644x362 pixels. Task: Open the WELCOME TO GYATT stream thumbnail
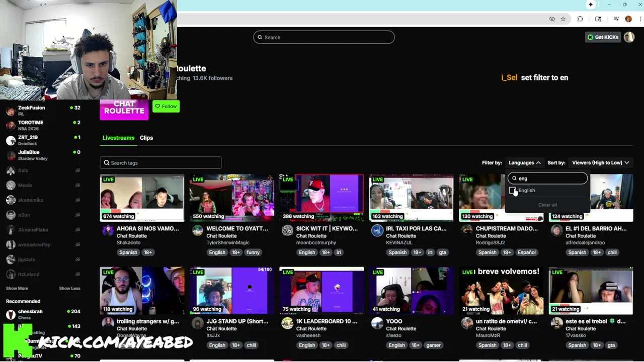(x=231, y=198)
